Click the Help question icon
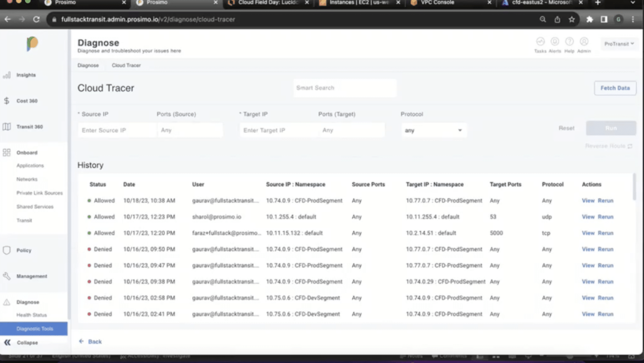This screenshot has width=644, height=363. (569, 42)
